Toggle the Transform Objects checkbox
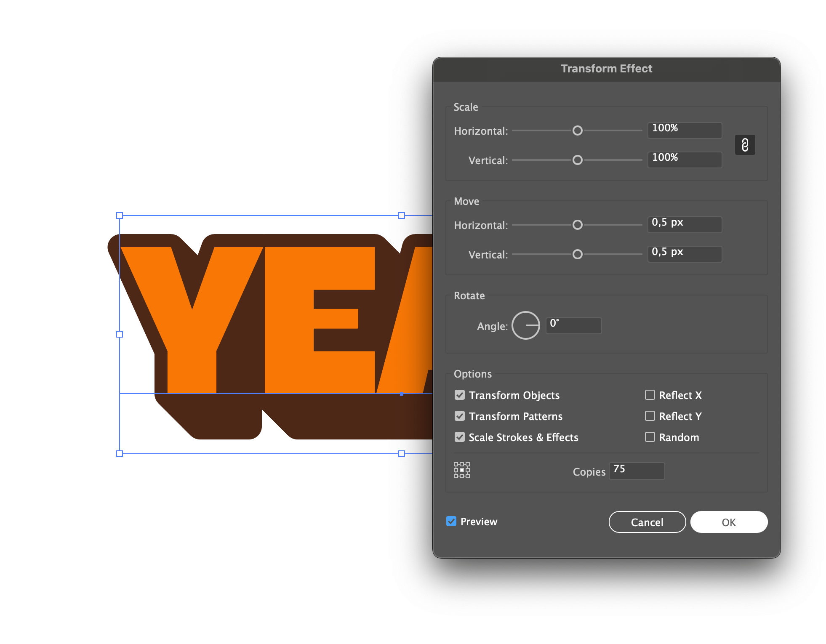This screenshot has height=644, width=826. click(x=460, y=395)
